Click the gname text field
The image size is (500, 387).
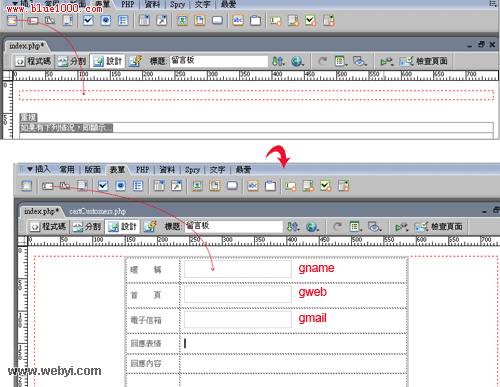click(x=238, y=269)
